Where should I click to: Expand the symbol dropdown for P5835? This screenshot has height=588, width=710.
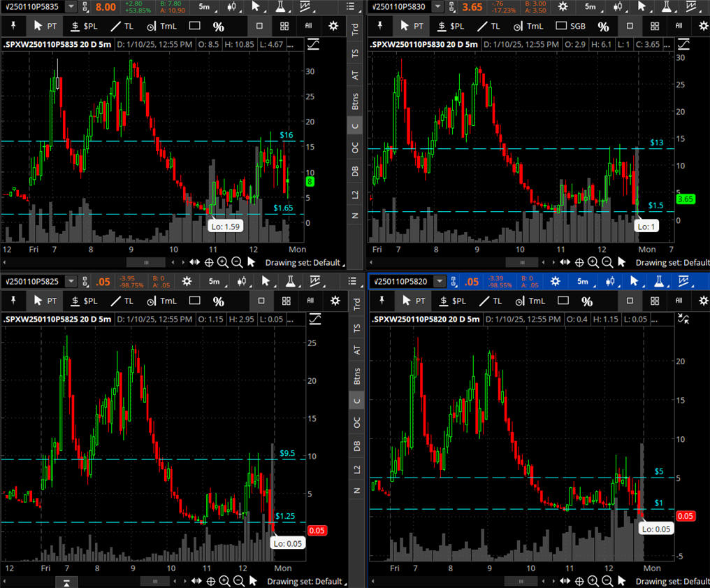click(71, 6)
